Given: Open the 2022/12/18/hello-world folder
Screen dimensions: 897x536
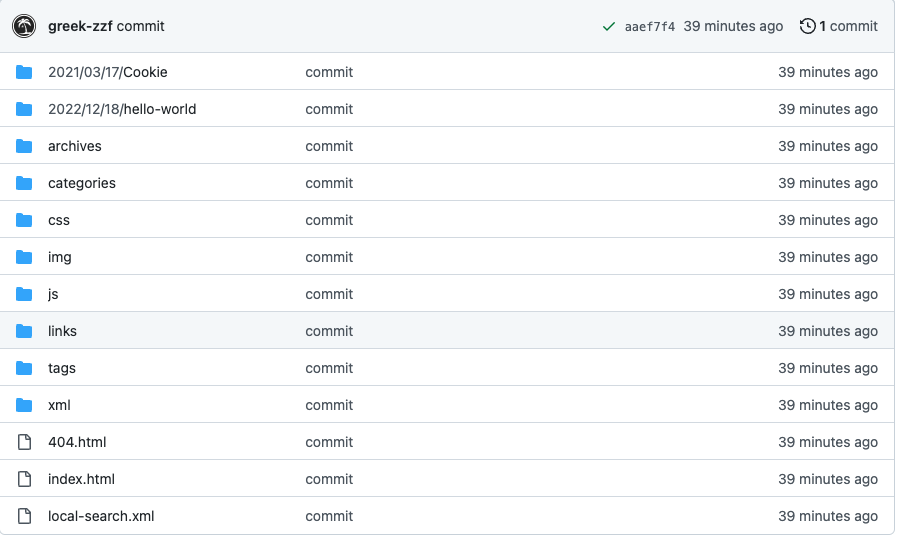Looking at the screenshot, I should pyautogui.click(x=122, y=109).
